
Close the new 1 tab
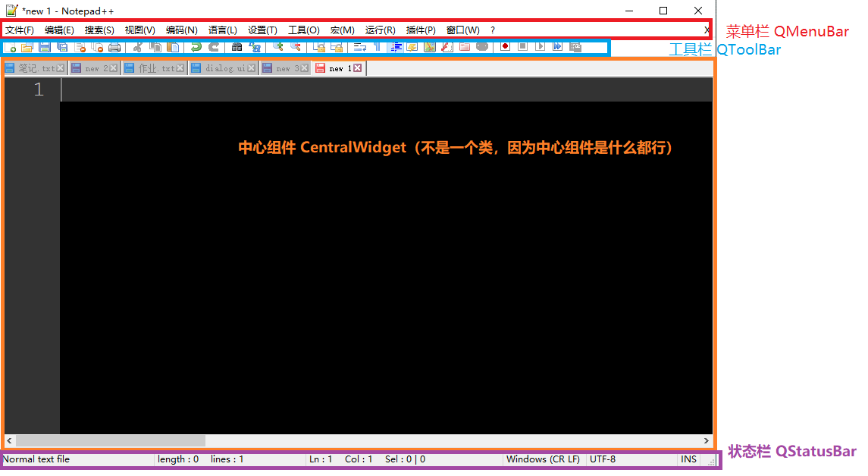click(x=358, y=68)
